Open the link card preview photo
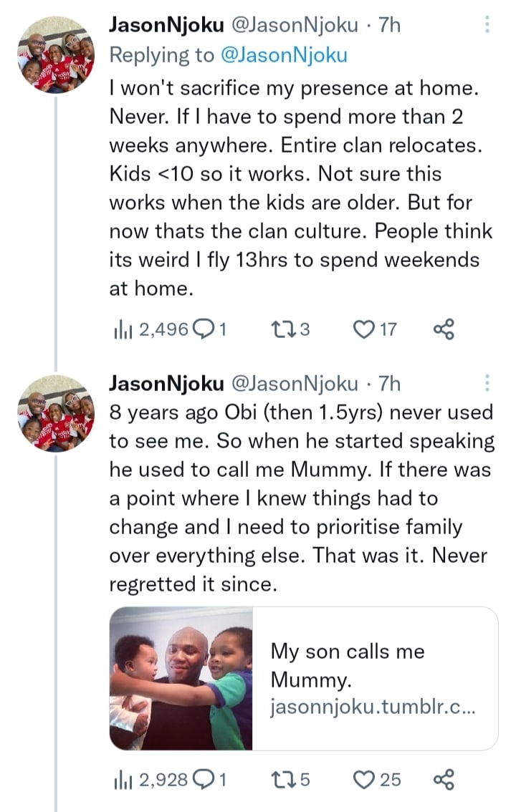Image resolution: width=516 pixels, height=812 pixels. [x=181, y=678]
